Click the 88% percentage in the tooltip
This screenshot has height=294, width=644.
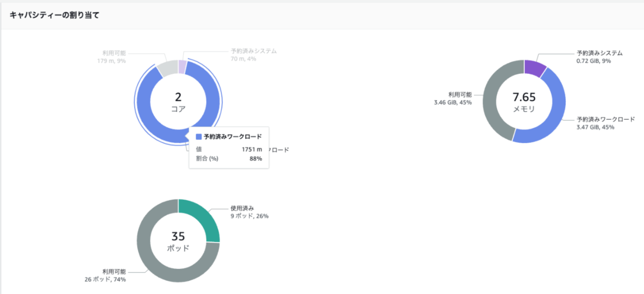(255, 159)
